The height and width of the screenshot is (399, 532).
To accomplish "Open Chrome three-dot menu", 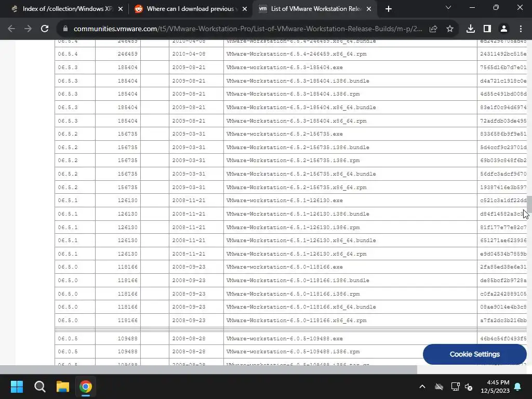I will click(521, 29).
